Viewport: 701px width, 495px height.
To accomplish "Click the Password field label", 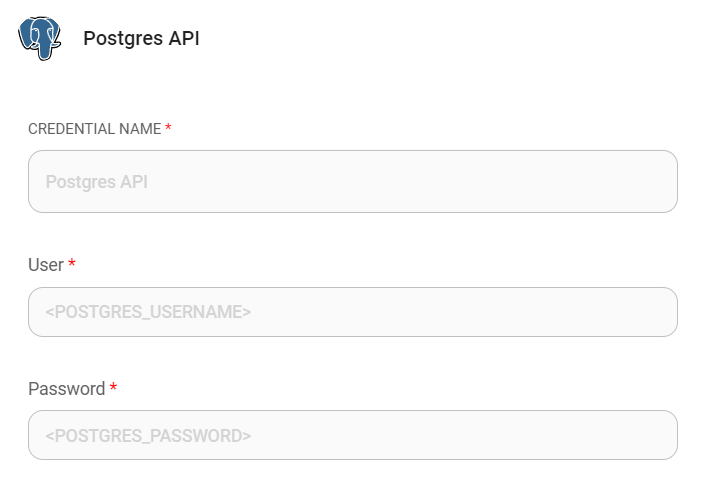I will click(x=66, y=388).
